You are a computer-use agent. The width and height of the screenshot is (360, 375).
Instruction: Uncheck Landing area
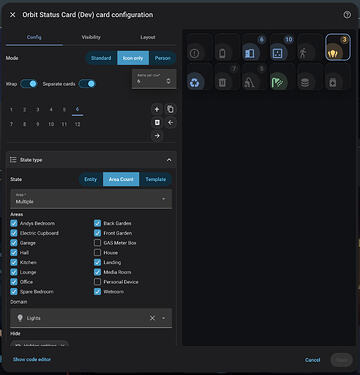click(97, 262)
